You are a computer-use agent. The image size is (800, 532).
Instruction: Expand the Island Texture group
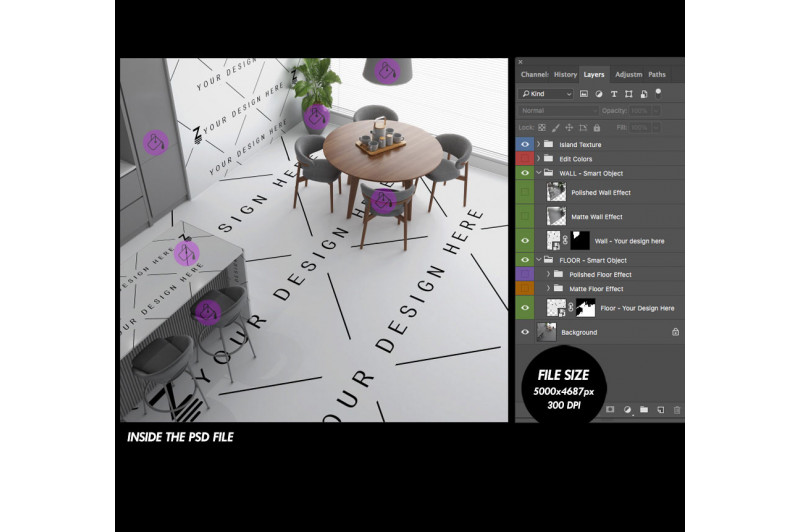click(538, 144)
